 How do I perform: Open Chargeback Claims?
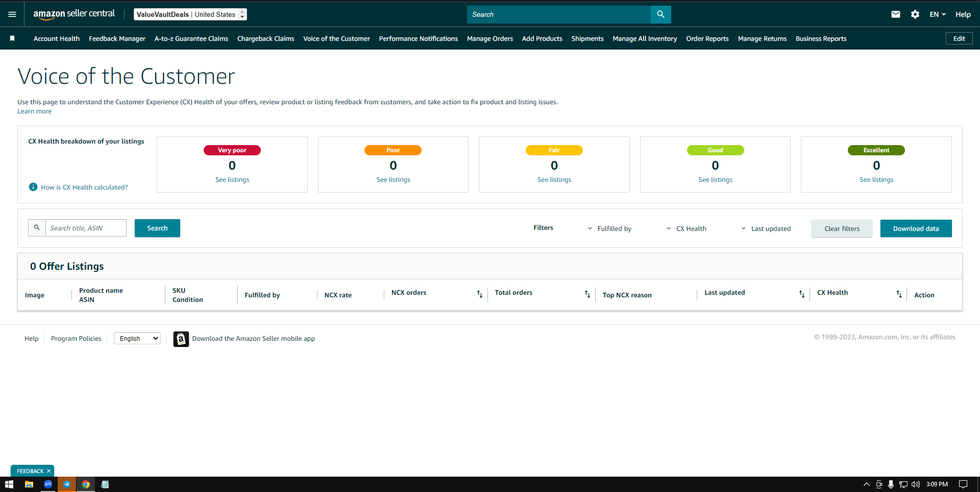(x=265, y=38)
